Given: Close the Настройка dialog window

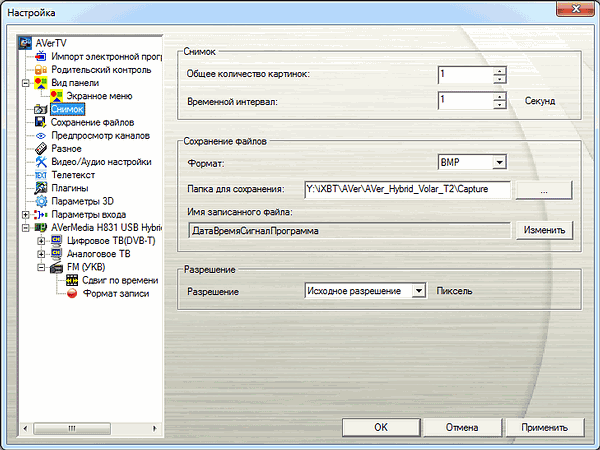Looking at the screenshot, I should (576, 9).
